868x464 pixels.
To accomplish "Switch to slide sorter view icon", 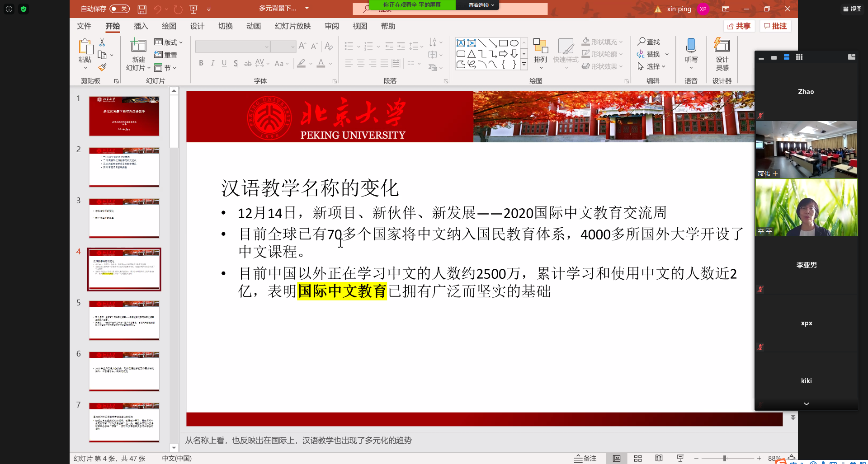I will (x=638, y=458).
